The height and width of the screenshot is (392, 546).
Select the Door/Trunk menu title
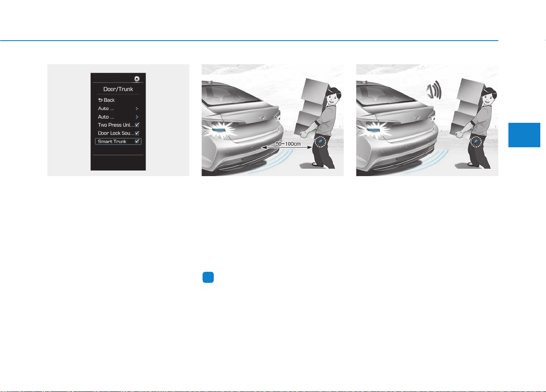(x=118, y=90)
